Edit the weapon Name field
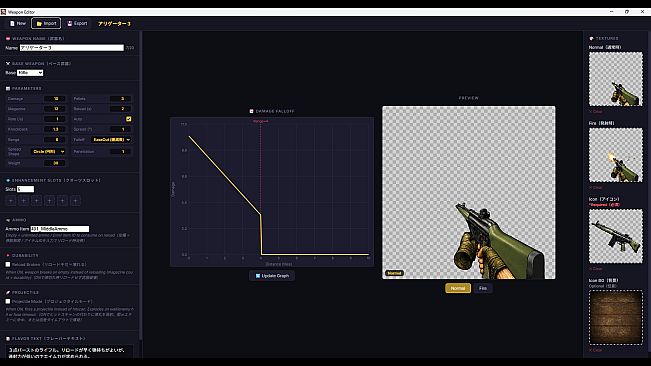The image size is (651, 366). pos(71,48)
